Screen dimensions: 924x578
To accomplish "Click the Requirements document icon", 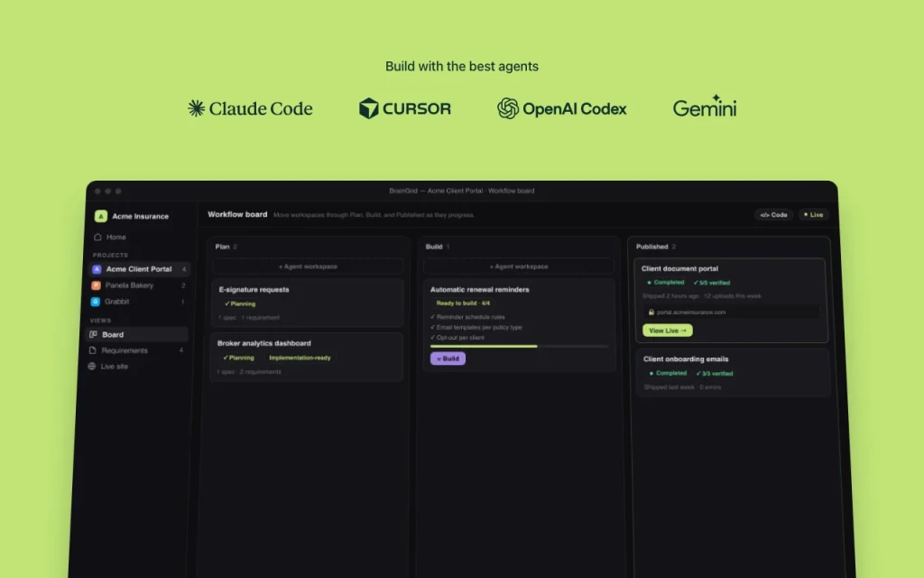I will click(x=93, y=350).
